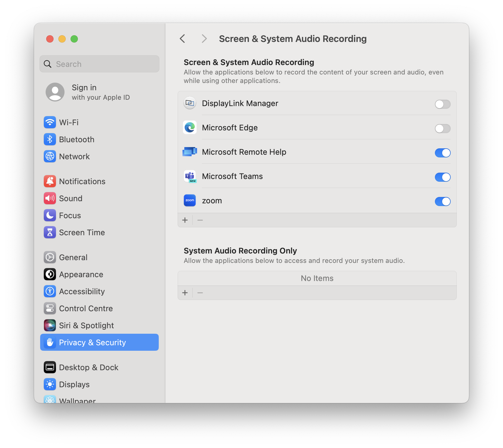
Task: Click the Network globe icon
Action: pos(50,157)
